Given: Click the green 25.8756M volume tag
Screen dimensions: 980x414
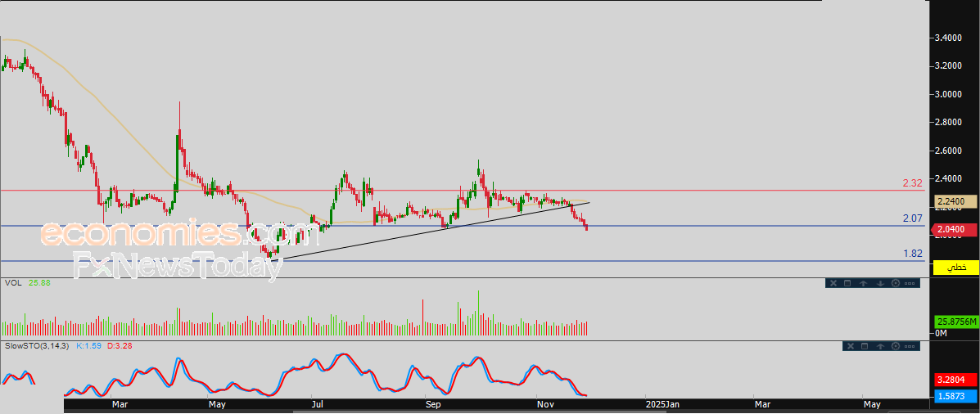Looking at the screenshot, I should point(956,322).
